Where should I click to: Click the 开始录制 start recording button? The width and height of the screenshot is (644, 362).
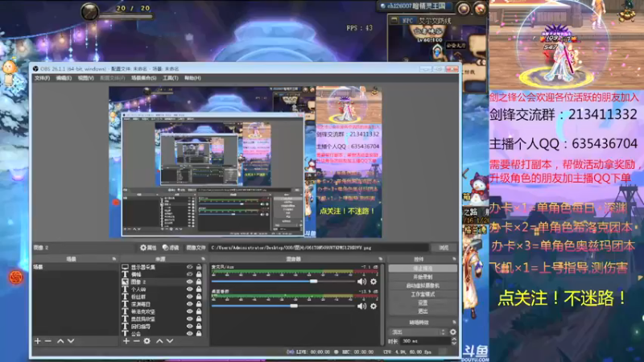(423, 277)
